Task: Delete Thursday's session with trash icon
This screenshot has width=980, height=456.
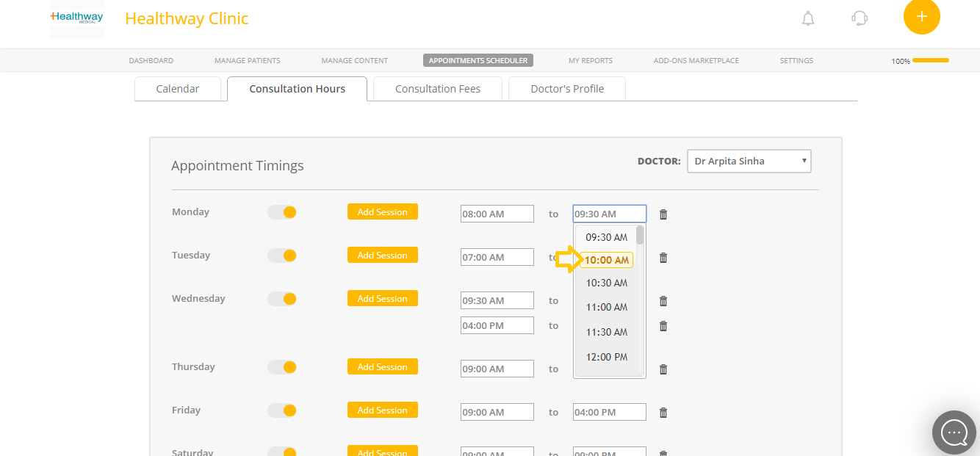Action: click(663, 369)
